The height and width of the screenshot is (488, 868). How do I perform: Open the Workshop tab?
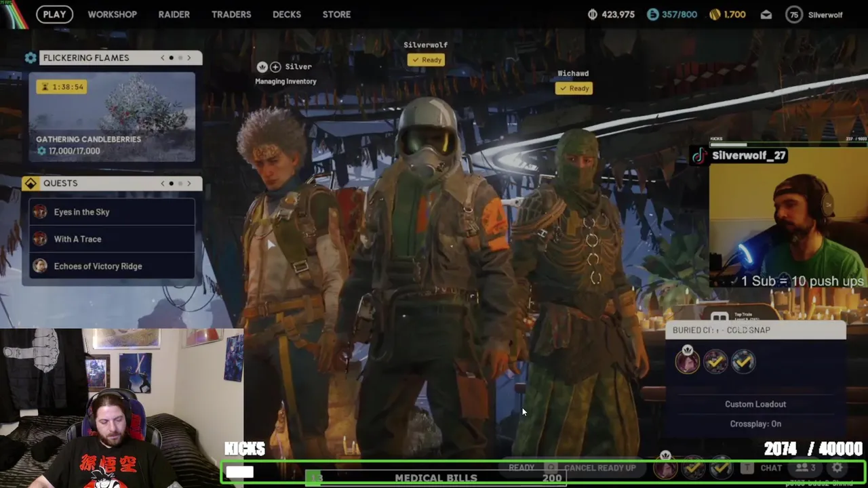[x=112, y=14]
